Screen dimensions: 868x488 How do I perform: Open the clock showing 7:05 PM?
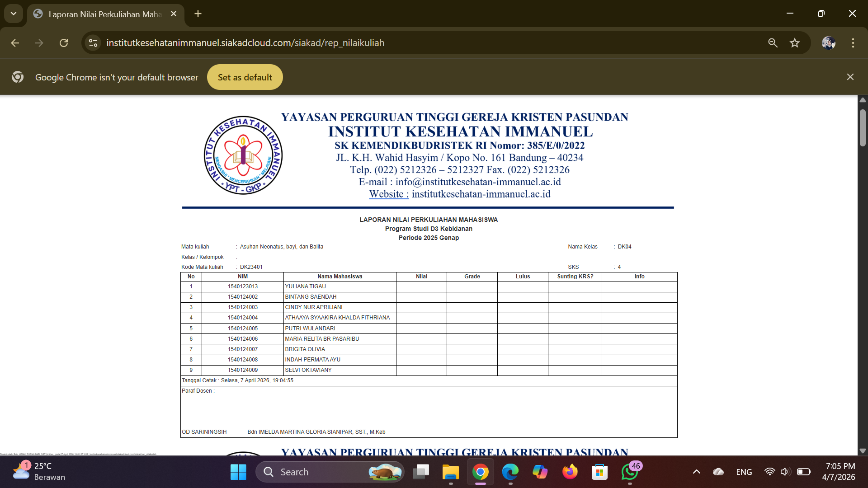point(839,472)
